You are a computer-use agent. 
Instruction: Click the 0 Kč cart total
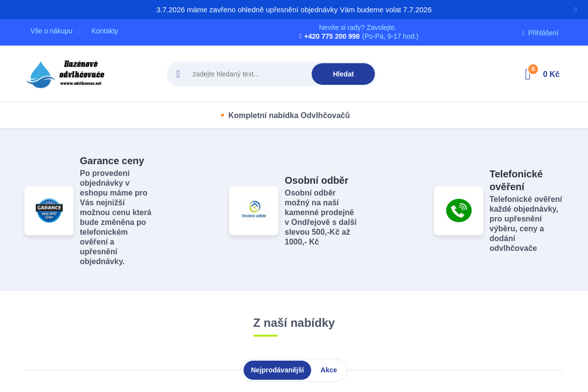[x=551, y=74]
